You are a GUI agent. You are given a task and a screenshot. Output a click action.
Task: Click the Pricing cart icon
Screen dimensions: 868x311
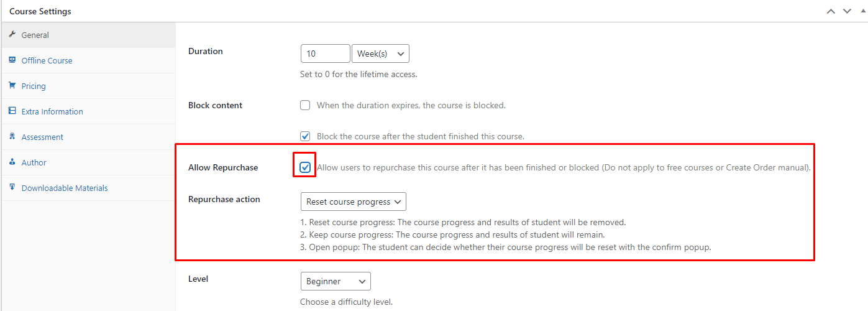coord(12,86)
